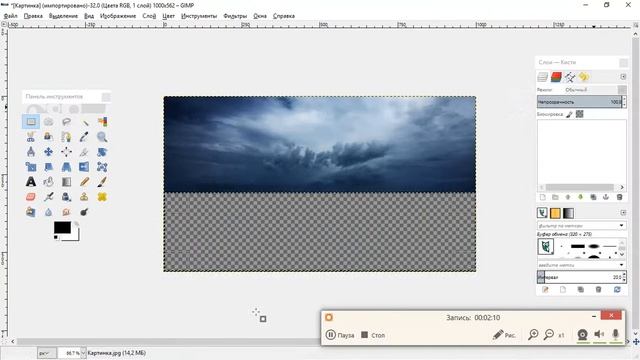The width and height of the screenshot is (640, 360).
Task: Open the Фильтры menu
Action: [235, 16]
